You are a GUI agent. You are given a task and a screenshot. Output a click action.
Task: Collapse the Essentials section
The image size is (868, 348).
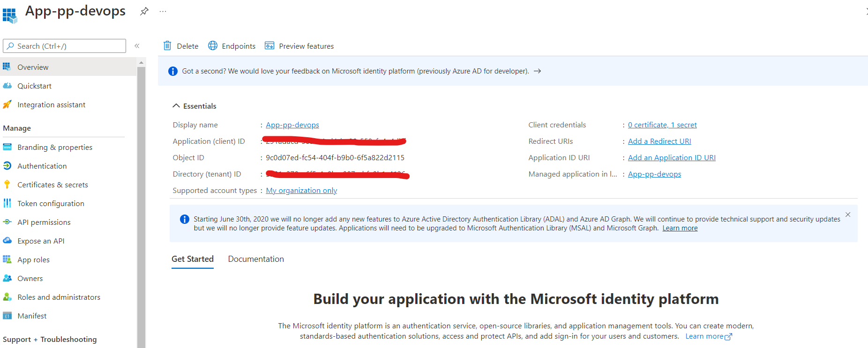coord(176,106)
